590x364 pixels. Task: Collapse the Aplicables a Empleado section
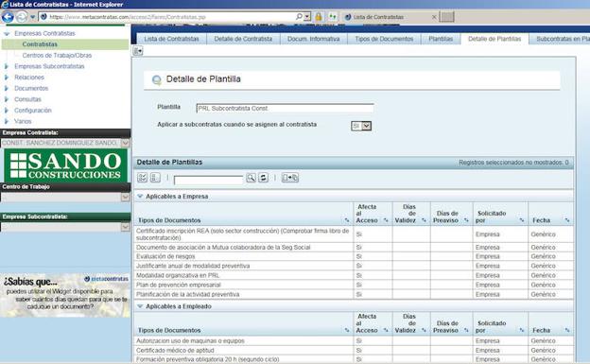[140, 306]
